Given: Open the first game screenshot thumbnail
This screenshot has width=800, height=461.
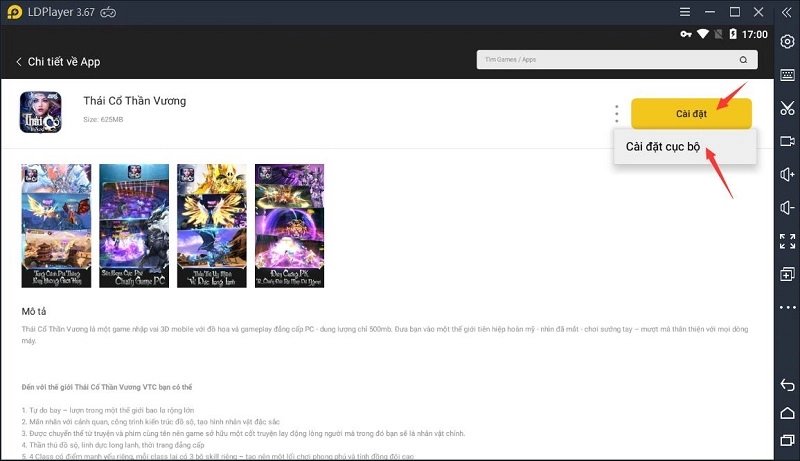Looking at the screenshot, I should [x=56, y=226].
